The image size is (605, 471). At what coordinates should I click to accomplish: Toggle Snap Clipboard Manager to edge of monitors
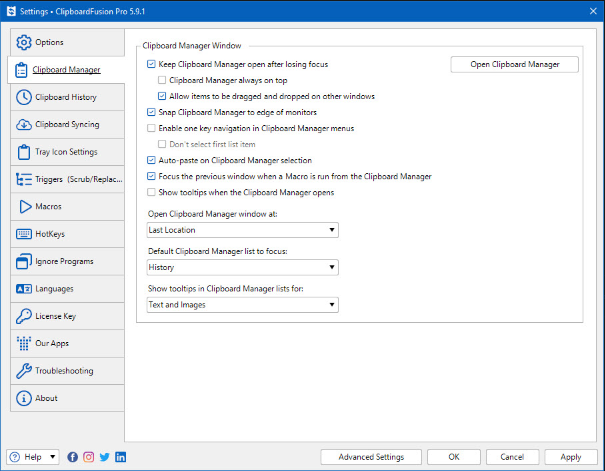click(x=151, y=112)
